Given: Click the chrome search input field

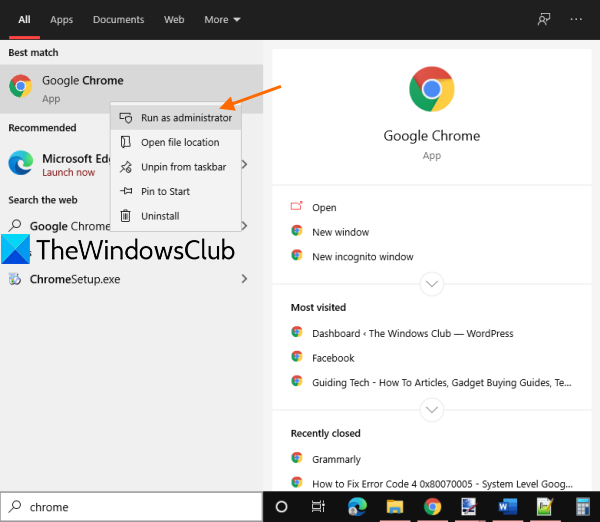Looking at the screenshot, I should pyautogui.click(x=131, y=507).
